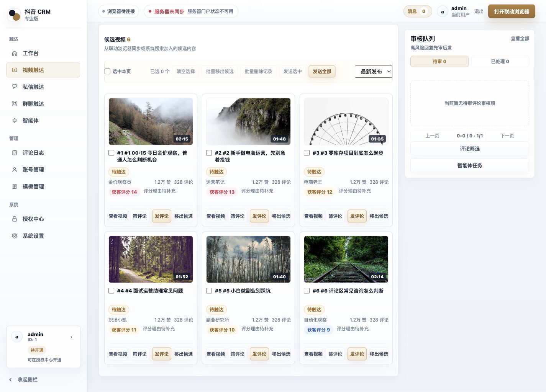Click the 抖音 CRM logo icon
This screenshot has width=546, height=392.
tap(14, 15)
